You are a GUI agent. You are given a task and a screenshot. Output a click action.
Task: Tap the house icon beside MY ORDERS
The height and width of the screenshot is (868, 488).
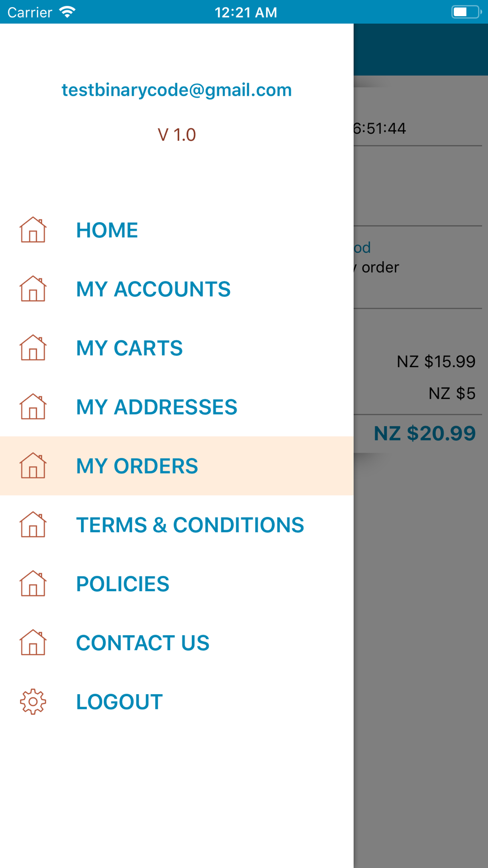coord(33,466)
